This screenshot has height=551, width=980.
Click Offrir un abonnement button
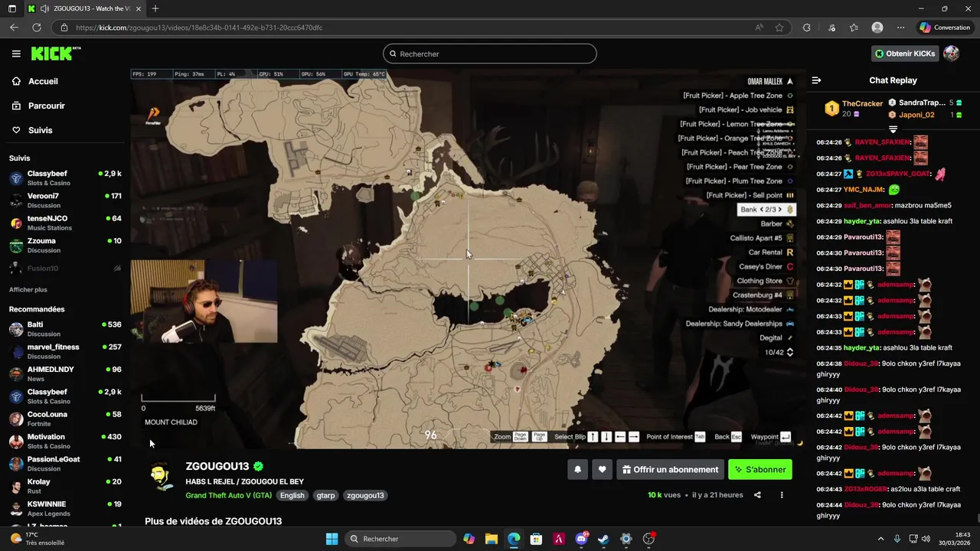click(x=671, y=469)
